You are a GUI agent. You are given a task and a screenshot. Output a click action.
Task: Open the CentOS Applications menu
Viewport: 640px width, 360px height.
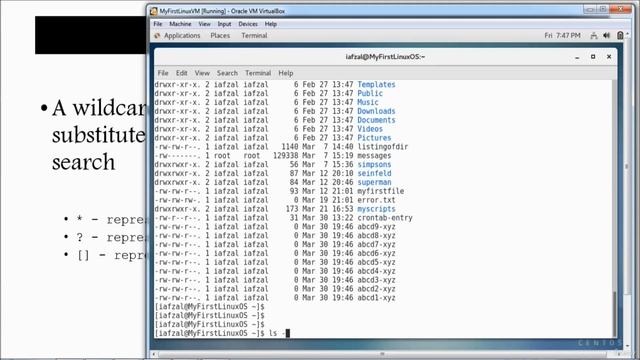(182, 36)
